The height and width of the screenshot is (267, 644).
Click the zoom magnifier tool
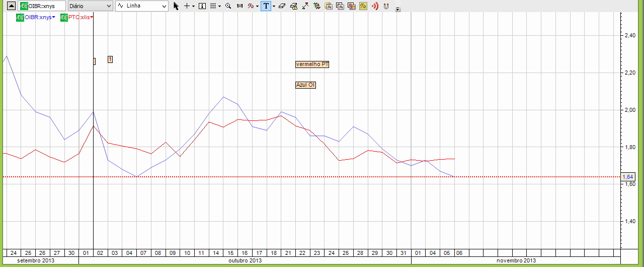[x=228, y=6]
